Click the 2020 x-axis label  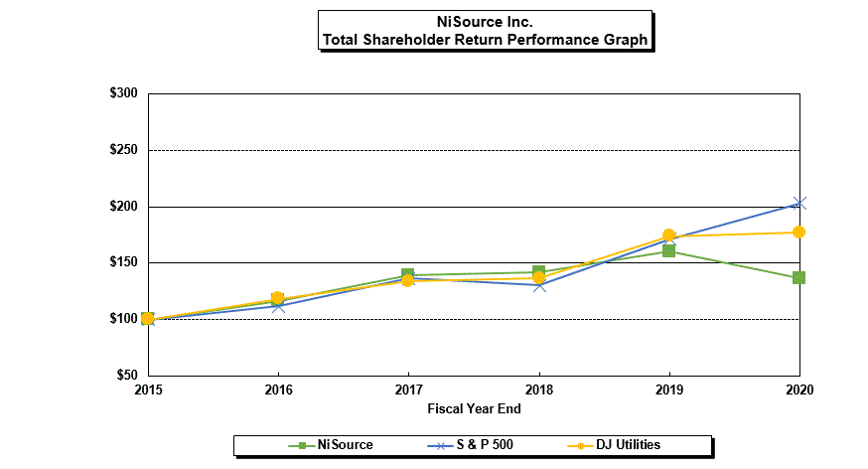click(797, 390)
